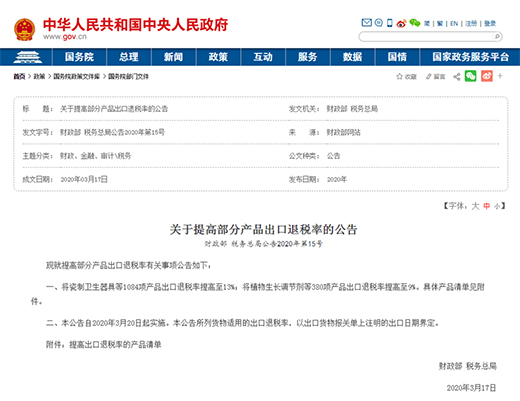Select large font size 大
Viewport: 520px width, 401px height.
pyautogui.click(x=475, y=206)
